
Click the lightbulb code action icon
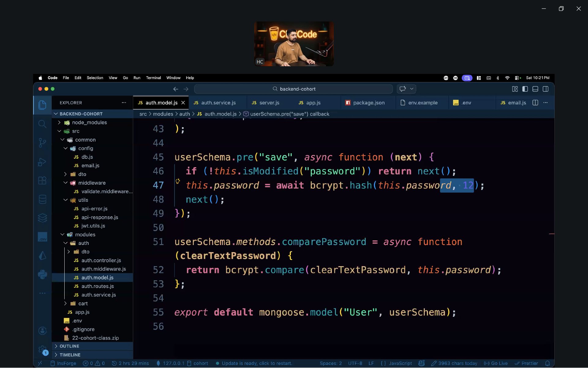(178, 181)
